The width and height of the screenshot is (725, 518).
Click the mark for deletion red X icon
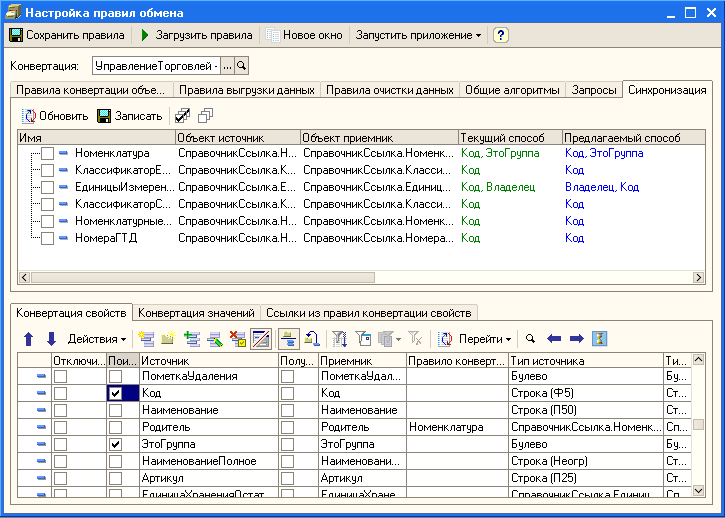pyautogui.click(x=238, y=339)
